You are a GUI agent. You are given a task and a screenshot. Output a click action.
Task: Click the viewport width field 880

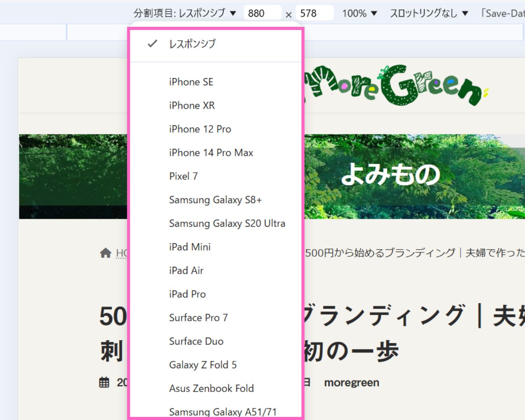pos(262,13)
